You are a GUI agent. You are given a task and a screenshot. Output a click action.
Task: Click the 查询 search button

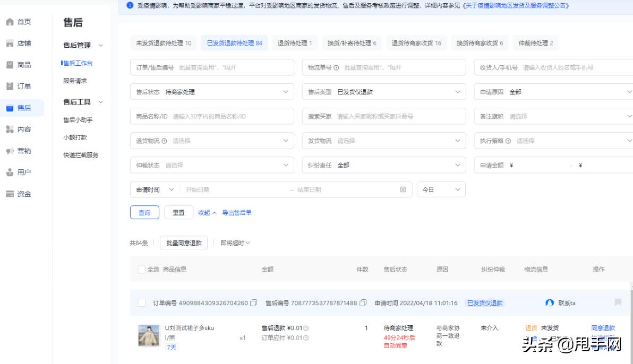click(x=144, y=212)
